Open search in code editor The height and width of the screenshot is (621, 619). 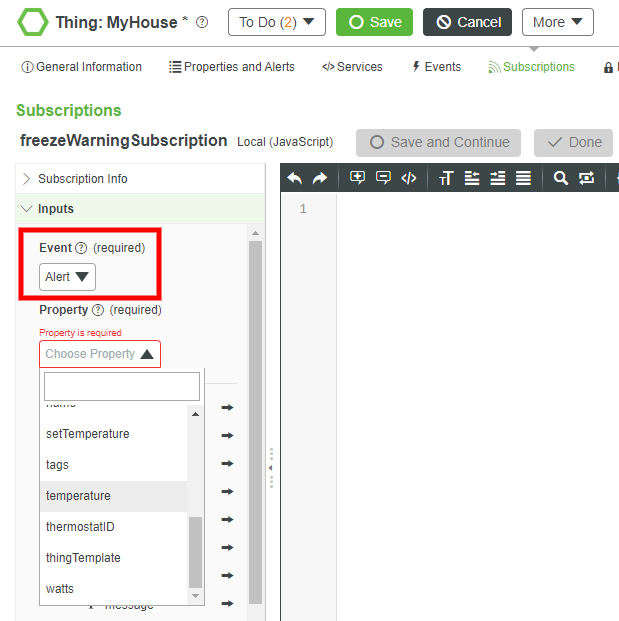pyautogui.click(x=560, y=178)
